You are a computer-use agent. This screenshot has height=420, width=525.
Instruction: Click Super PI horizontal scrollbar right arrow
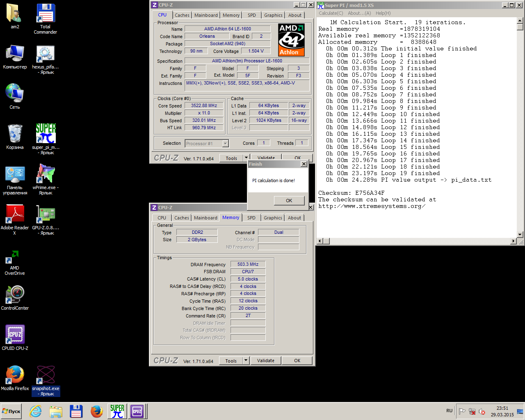pos(514,241)
